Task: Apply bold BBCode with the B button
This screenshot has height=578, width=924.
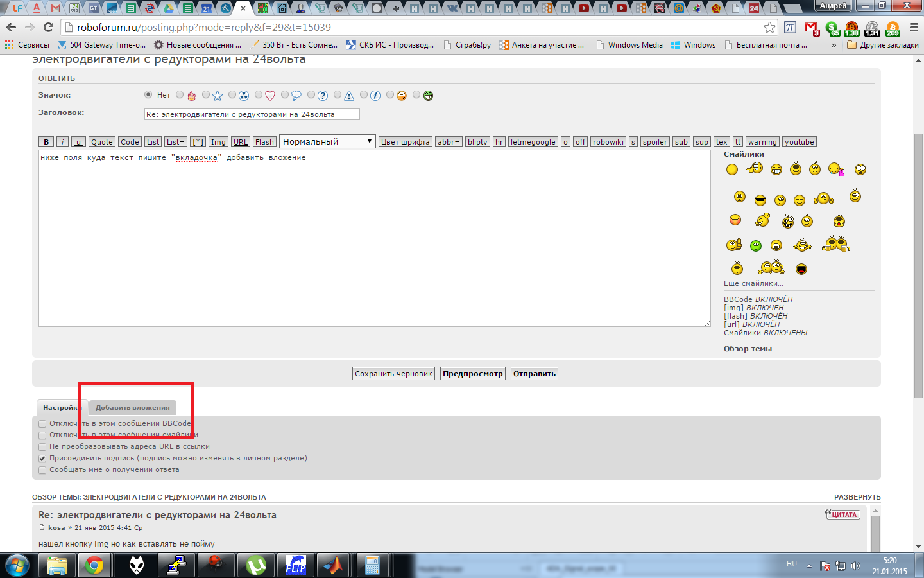Action: (46, 142)
